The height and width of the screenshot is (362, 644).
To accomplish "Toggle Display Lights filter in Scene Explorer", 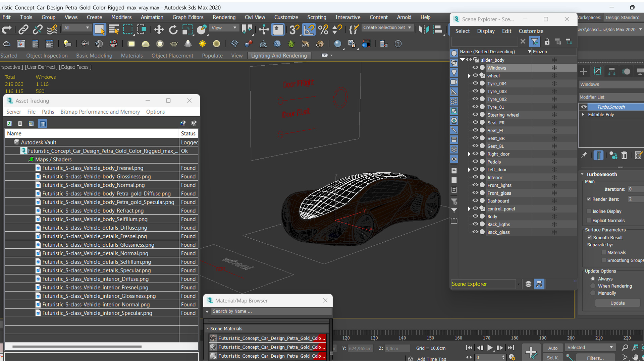I will coord(454,72).
